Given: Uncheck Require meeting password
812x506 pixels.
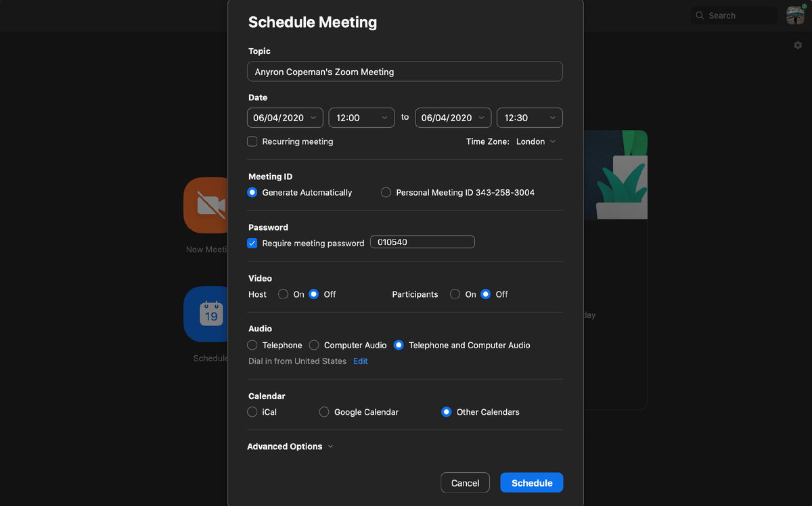Looking at the screenshot, I should pos(252,243).
